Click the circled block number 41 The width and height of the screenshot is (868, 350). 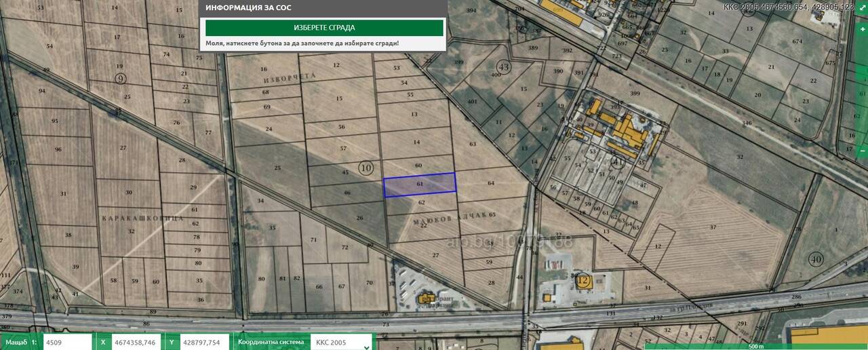click(x=616, y=163)
